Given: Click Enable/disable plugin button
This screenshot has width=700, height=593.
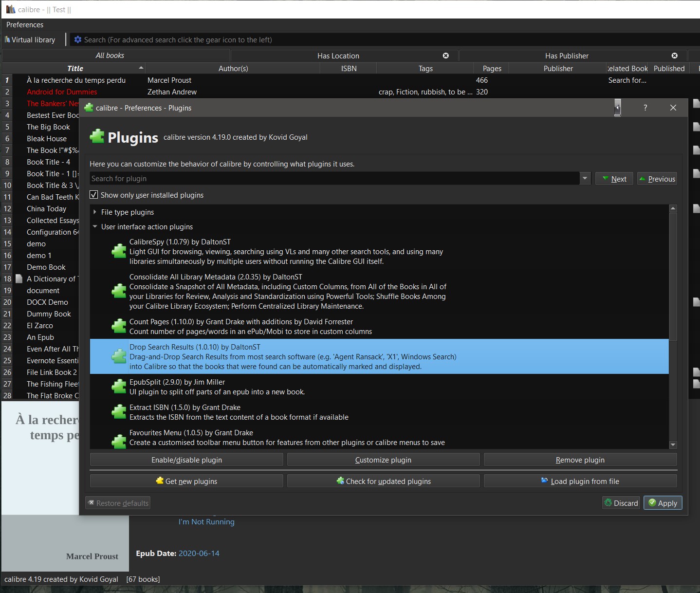Looking at the screenshot, I should (x=186, y=460).
